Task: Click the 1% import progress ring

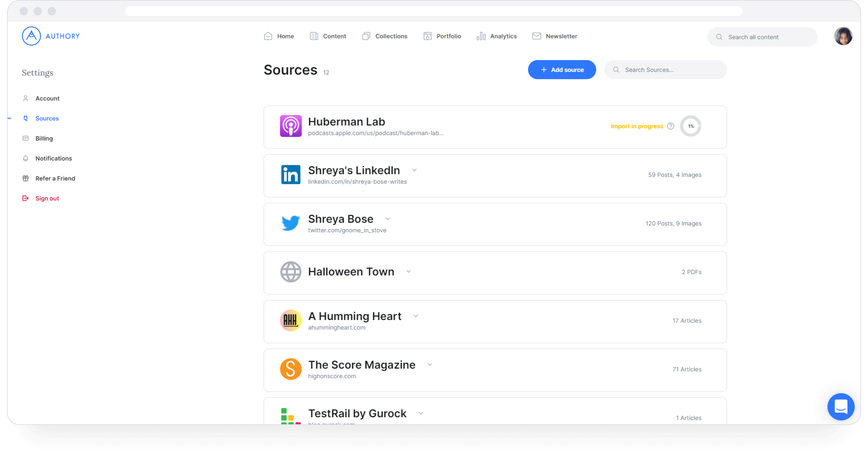Action: [691, 126]
